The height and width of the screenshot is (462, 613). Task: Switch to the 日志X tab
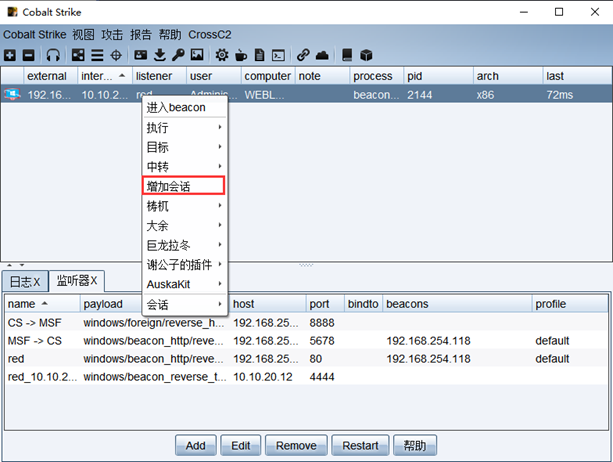pyautogui.click(x=25, y=281)
